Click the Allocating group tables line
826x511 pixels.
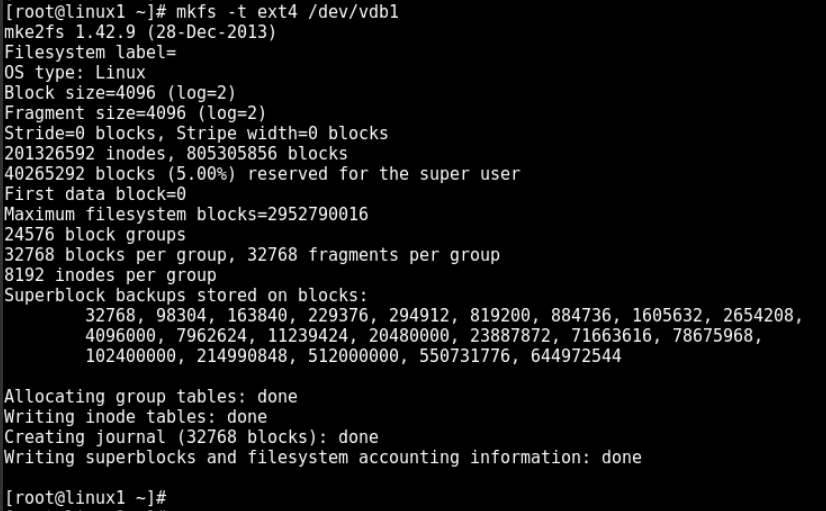click(x=151, y=397)
